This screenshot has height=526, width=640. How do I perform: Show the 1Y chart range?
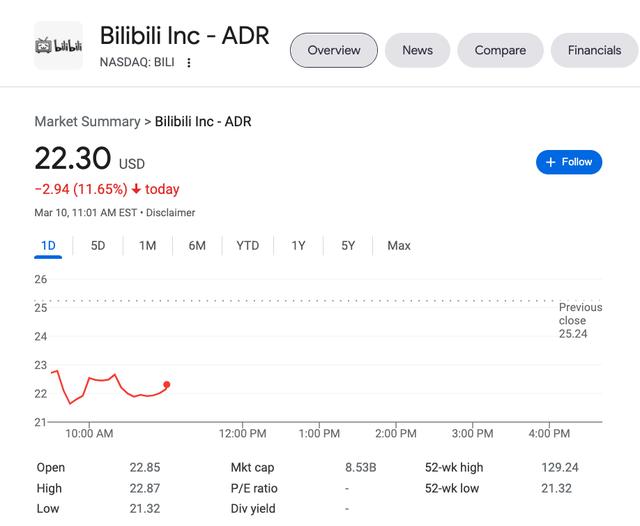pos(298,245)
